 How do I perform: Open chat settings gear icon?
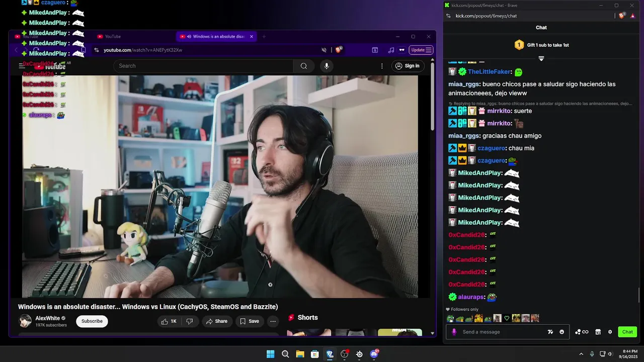(x=610, y=332)
